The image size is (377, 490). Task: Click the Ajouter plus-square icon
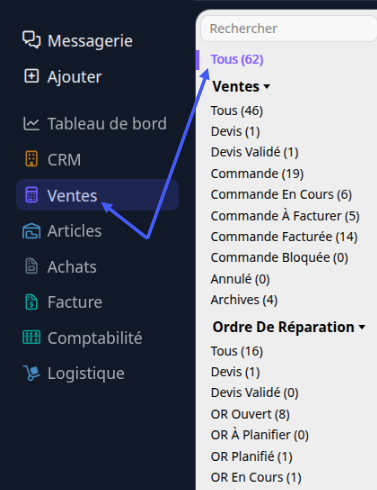[31, 76]
